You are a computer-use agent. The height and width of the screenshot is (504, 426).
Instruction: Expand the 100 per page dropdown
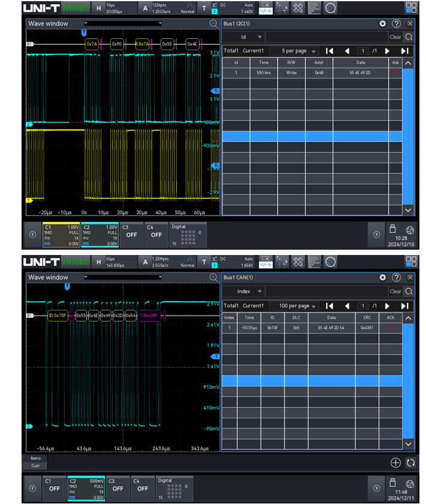[x=297, y=305]
